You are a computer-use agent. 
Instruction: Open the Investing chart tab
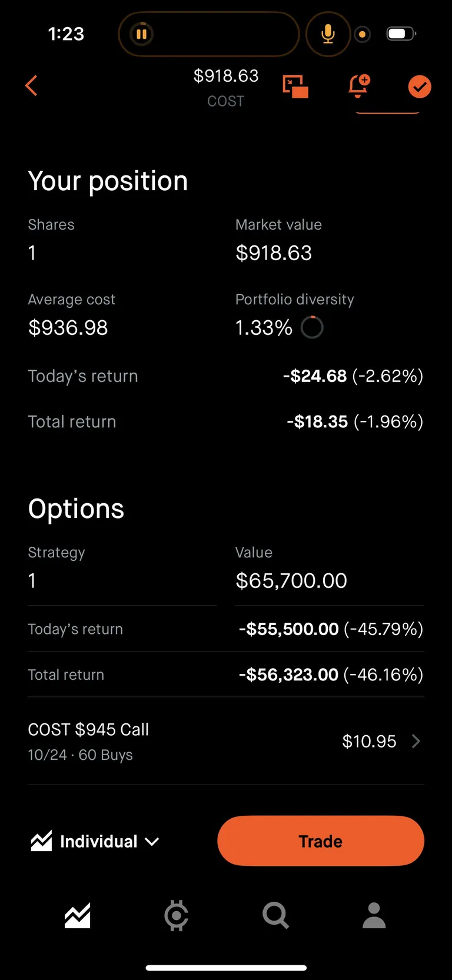click(78, 915)
